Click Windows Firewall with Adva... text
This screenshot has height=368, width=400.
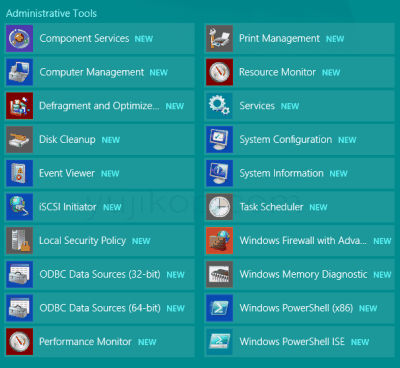303,241
